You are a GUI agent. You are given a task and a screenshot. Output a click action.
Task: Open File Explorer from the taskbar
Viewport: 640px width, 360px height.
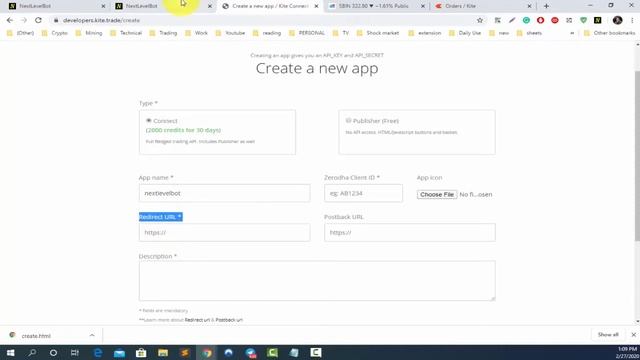[163, 353]
